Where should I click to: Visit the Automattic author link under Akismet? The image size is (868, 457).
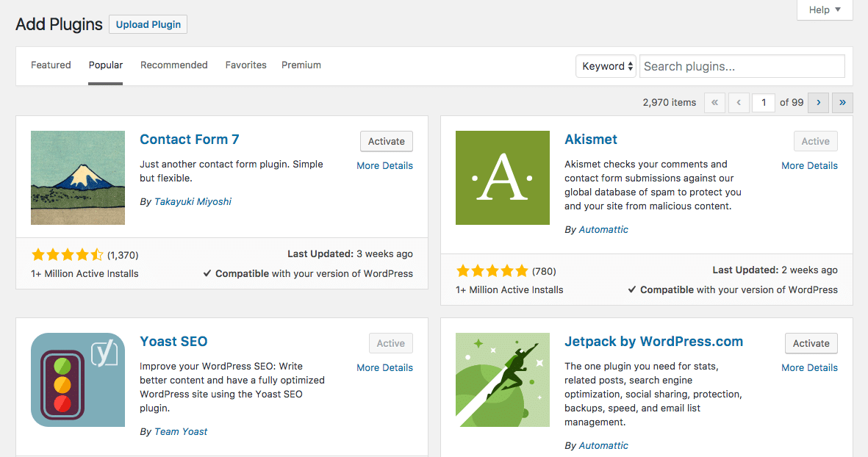tap(603, 229)
